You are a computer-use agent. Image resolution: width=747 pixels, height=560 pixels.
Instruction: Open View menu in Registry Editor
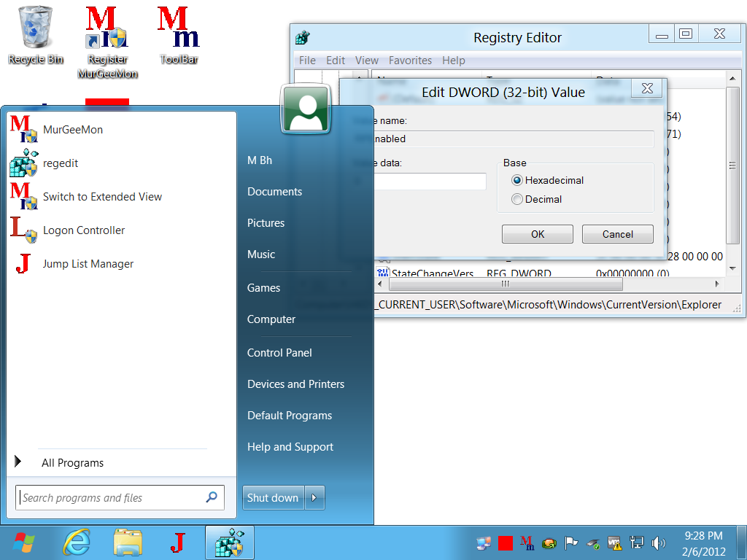pyautogui.click(x=367, y=61)
